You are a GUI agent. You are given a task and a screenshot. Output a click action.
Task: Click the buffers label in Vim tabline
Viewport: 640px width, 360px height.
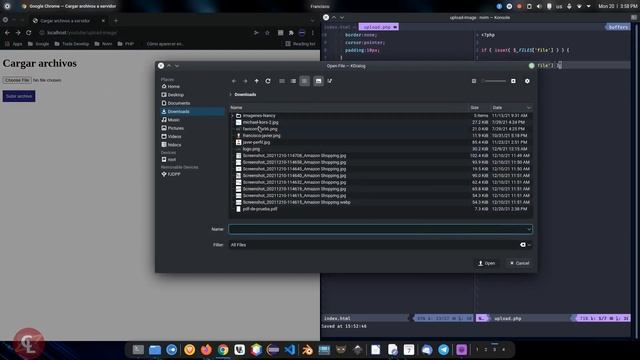(x=618, y=27)
